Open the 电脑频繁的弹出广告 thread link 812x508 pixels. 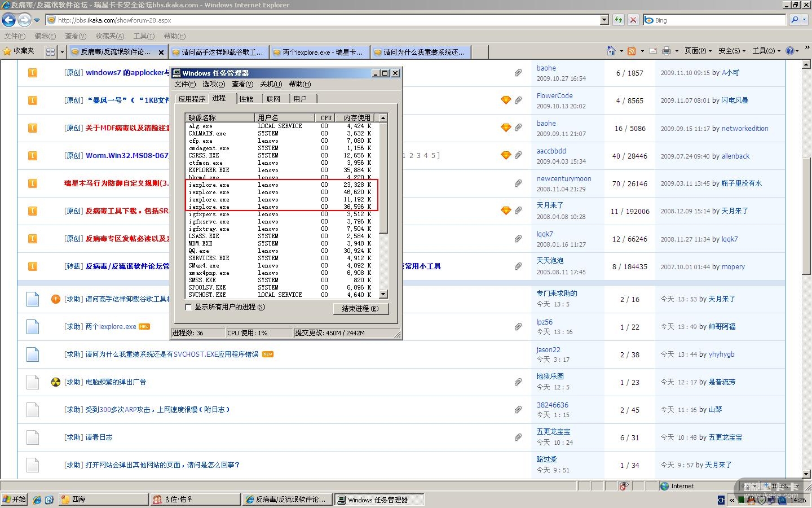coord(115,382)
